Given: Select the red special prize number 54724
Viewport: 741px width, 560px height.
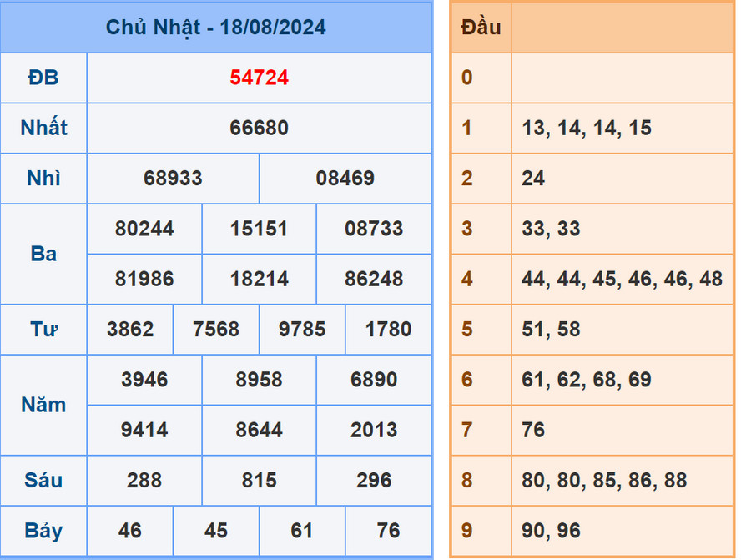Looking at the screenshot, I should (259, 78).
